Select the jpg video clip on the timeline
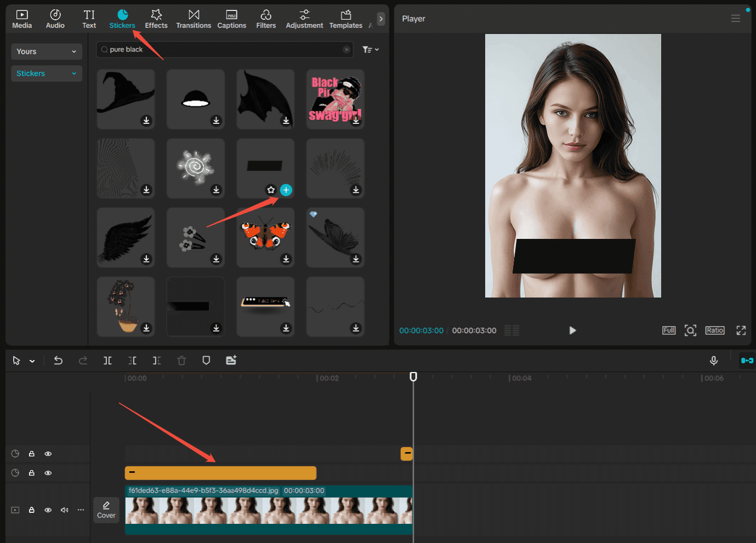The height and width of the screenshot is (543, 756). click(x=269, y=510)
